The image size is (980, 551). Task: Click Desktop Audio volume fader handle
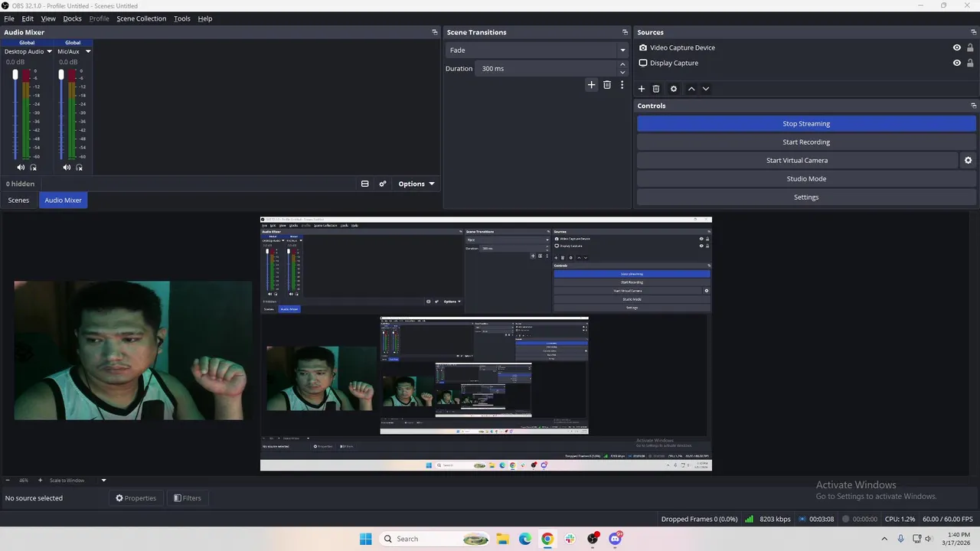15,75
